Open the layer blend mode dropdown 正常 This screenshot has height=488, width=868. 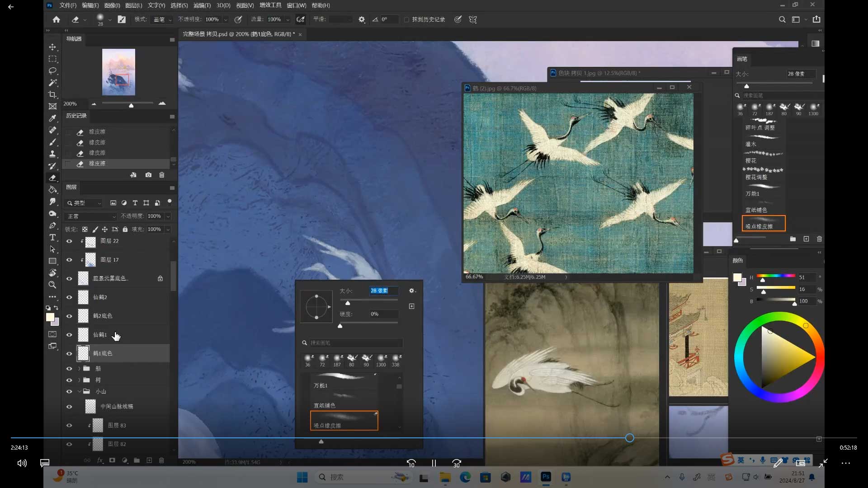[x=90, y=216]
